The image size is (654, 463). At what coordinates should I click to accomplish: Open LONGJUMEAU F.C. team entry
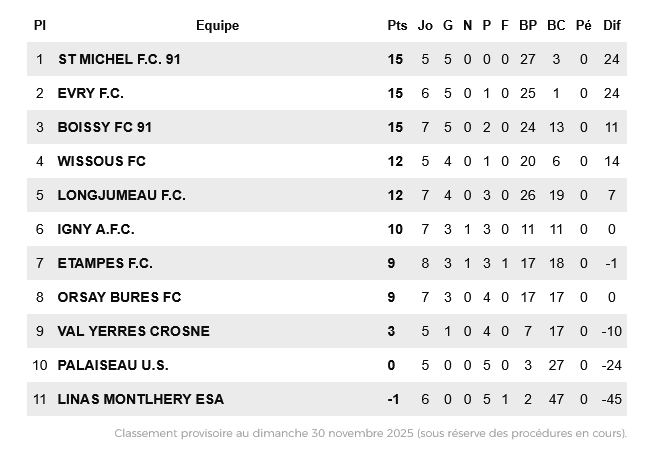pos(121,195)
